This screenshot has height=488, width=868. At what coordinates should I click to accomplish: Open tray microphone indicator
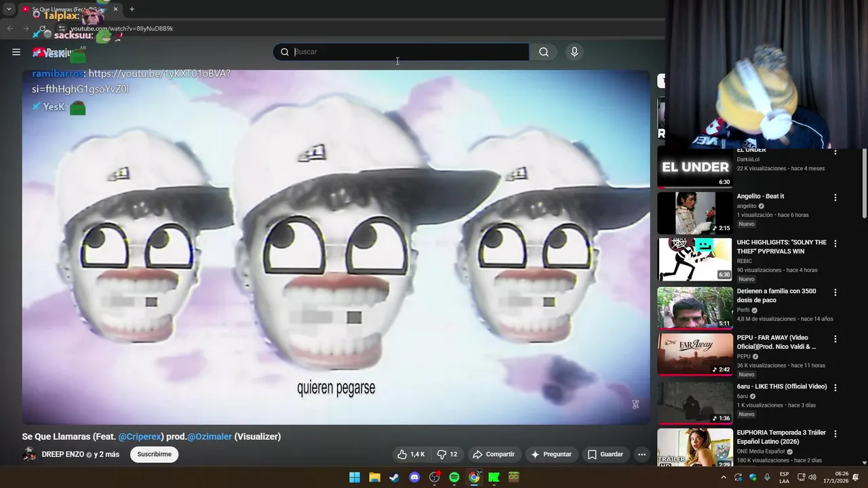point(768,477)
